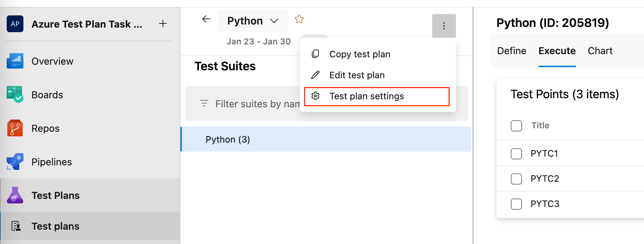Select the Boards icon in the sidebar
The image size is (644, 244).
tap(15, 94)
